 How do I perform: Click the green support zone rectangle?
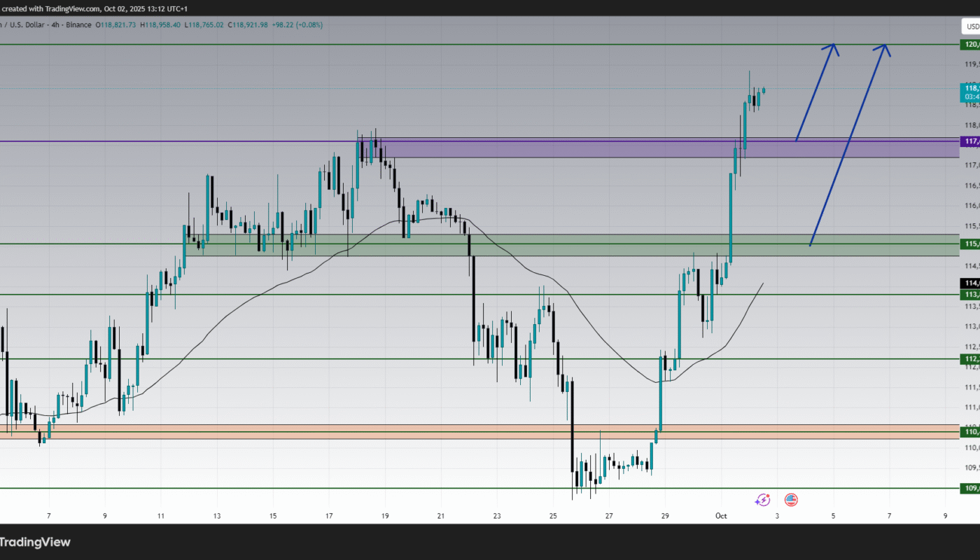(560, 245)
